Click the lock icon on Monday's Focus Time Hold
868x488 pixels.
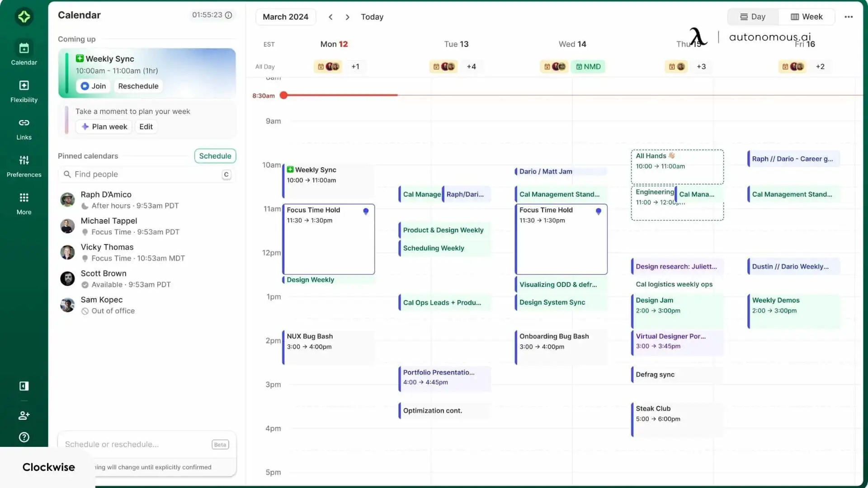click(x=366, y=211)
